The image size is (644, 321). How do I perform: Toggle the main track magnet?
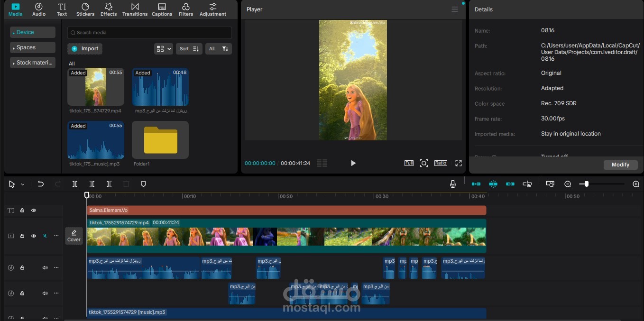tap(476, 184)
